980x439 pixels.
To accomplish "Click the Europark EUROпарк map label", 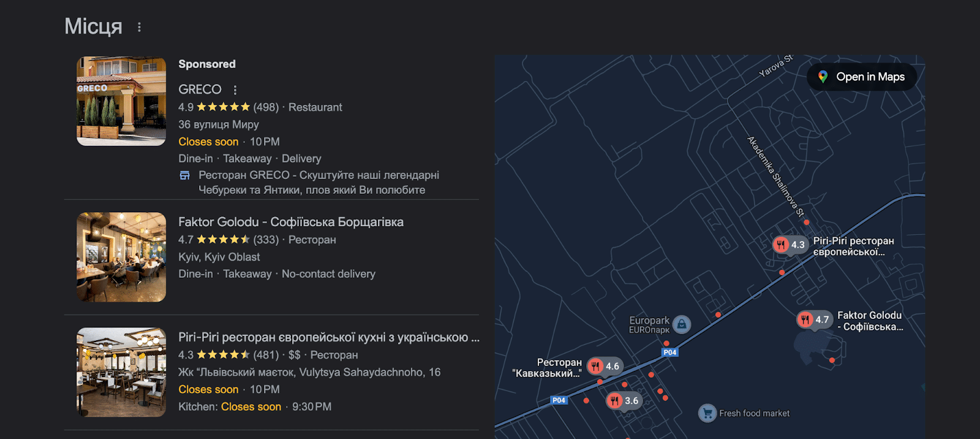I will pyautogui.click(x=649, y=325).
